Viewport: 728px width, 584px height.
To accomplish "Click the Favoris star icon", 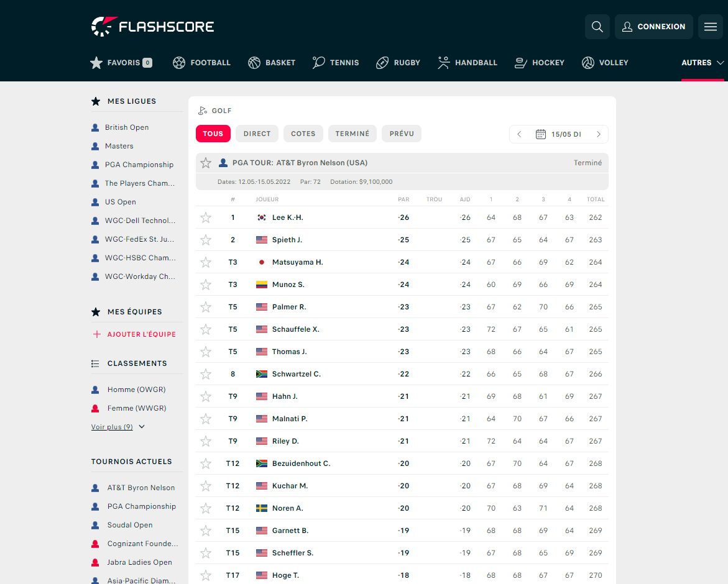I will tap(96, 63).
